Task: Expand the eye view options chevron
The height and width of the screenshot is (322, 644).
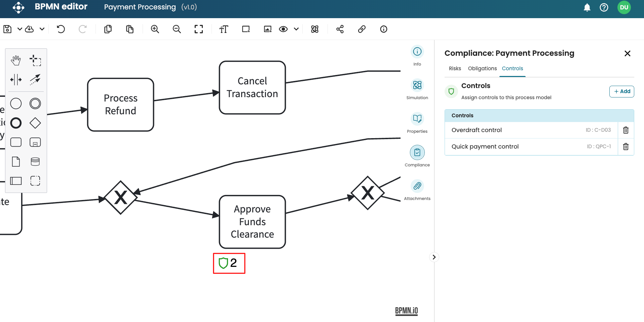Action: click(296, 29)
